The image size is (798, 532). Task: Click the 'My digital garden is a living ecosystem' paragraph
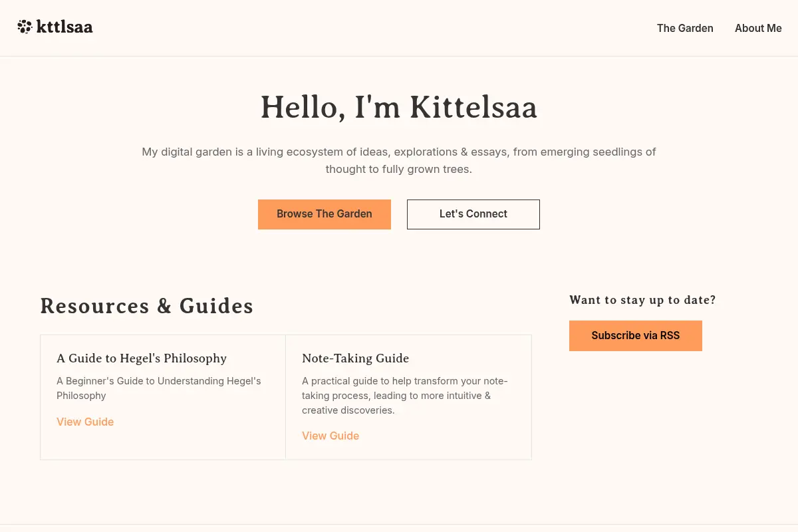click(399, 160)
